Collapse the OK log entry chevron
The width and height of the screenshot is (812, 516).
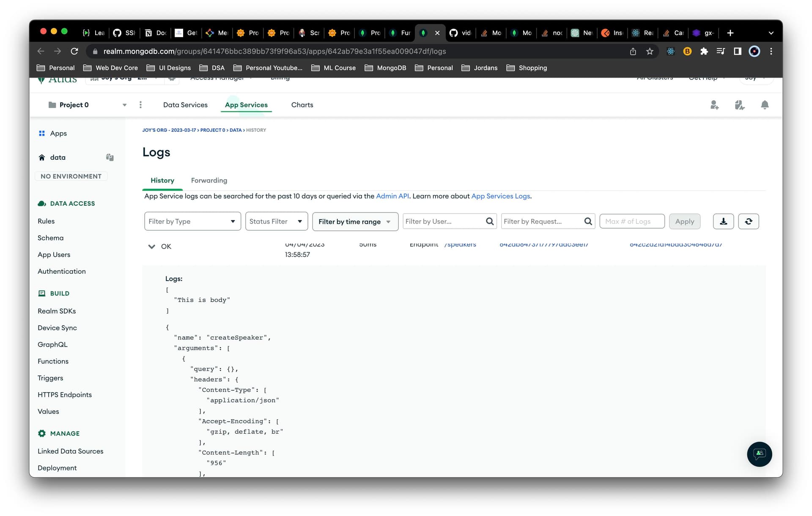[x=151, y=246]
